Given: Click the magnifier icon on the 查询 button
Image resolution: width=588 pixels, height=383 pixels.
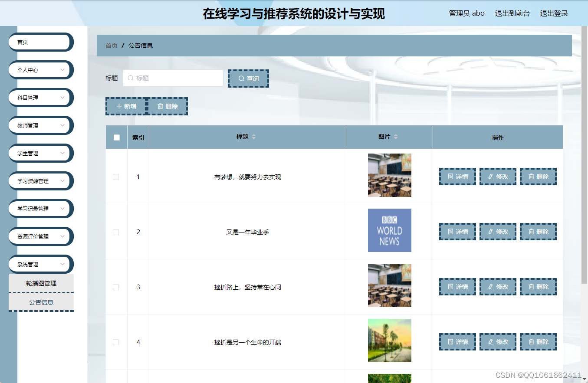Looking at the screenshot, I should (x=242, y=78).
